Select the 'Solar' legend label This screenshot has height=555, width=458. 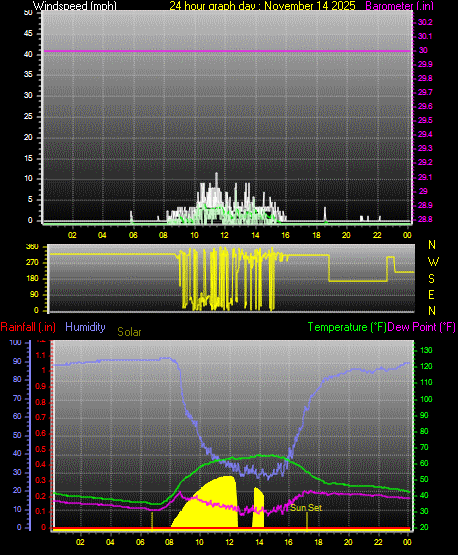click(129, 332)
